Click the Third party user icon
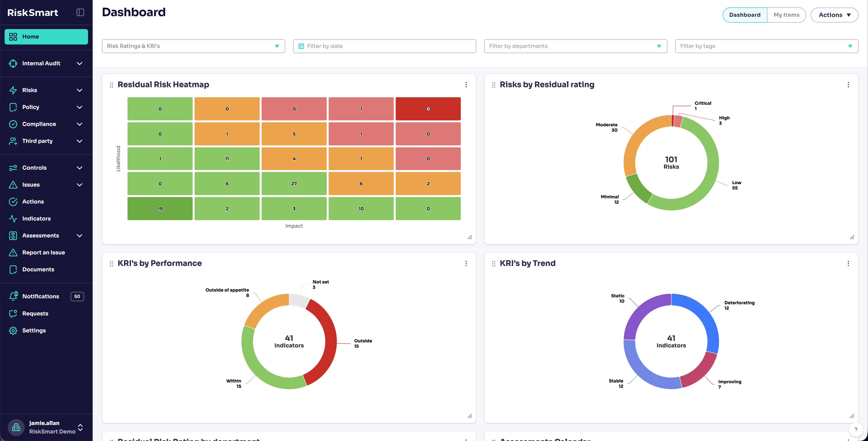 point(13,141)
